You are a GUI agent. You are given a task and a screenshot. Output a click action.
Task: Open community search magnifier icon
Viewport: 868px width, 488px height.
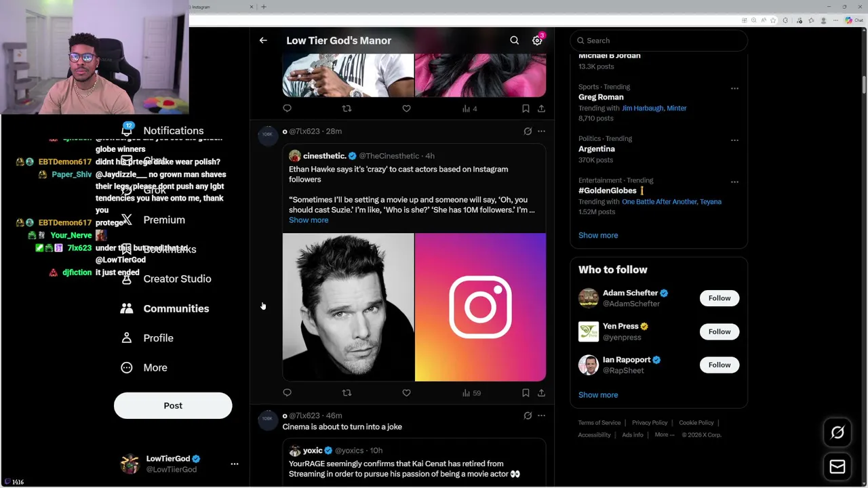pos(515,41)
